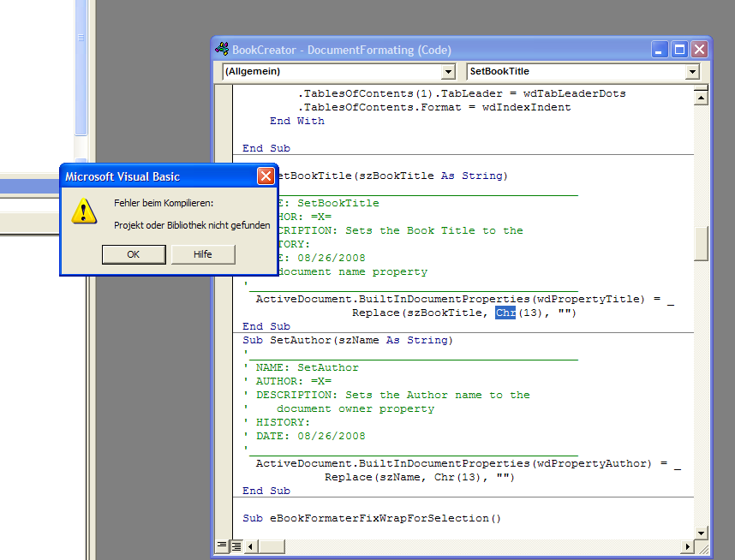Switch to Full Module View icon
The height and width of the screenshot is (560, 735).
(x=236, y=546)
